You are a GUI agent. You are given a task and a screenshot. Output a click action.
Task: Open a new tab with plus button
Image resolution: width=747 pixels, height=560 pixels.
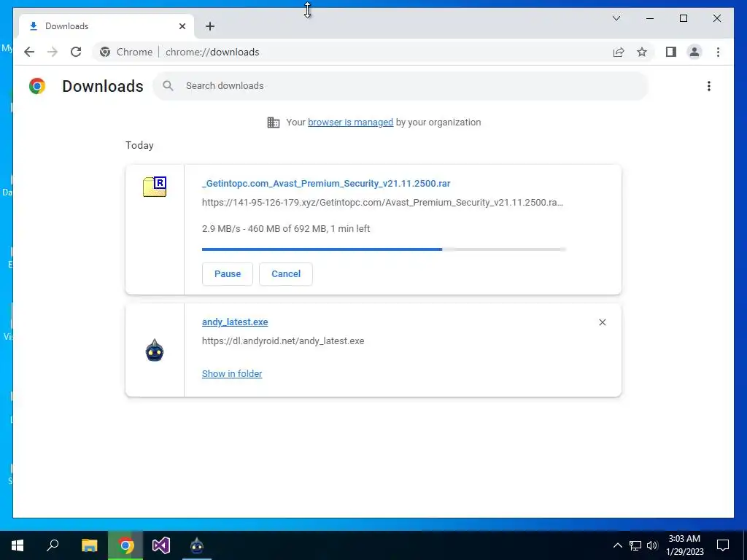click(x=210, y=26)
